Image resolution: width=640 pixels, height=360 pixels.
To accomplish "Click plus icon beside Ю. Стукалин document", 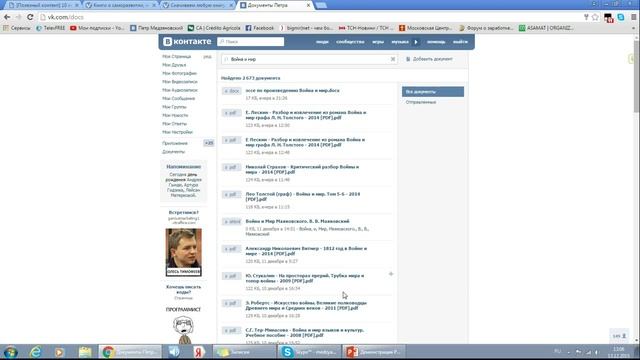I will [x=391, y=274].
